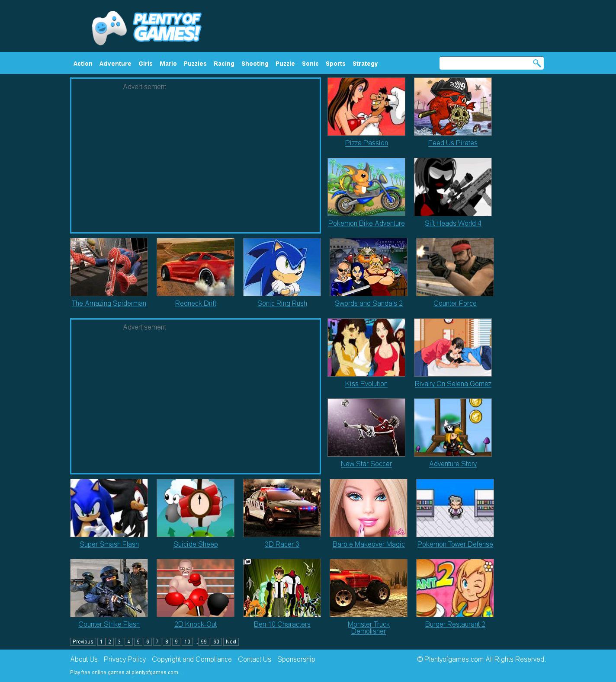Open the Monster Truck Demolisher thumbnail
The width and height of the screenshot is (616, 682).
point(369,588)
